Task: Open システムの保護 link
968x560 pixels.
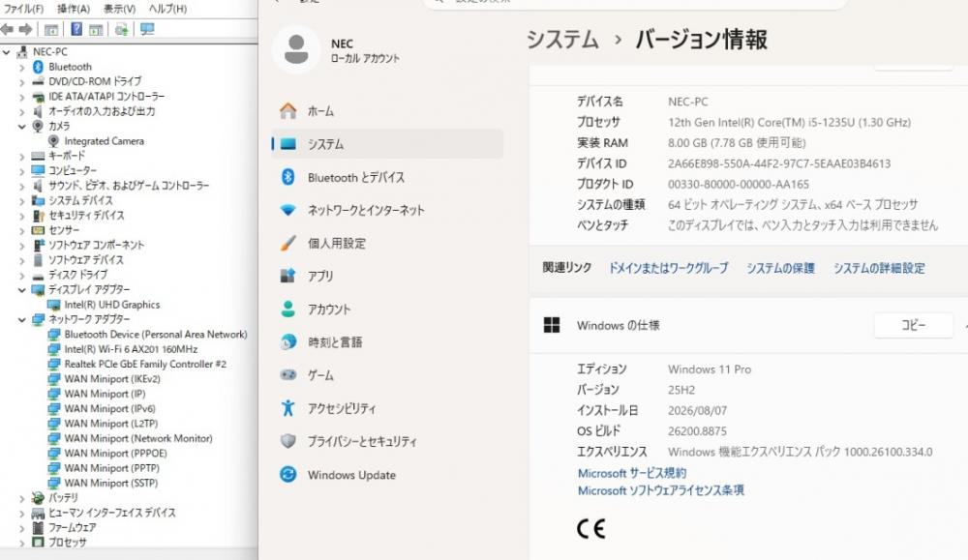Action: (781, 268)
